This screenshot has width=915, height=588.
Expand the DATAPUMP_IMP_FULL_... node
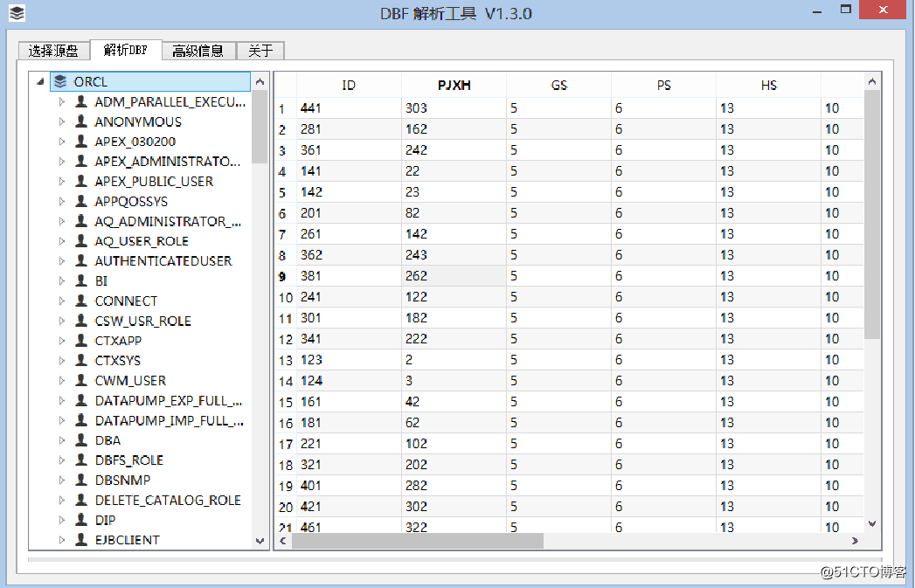(x=62, y=420)
